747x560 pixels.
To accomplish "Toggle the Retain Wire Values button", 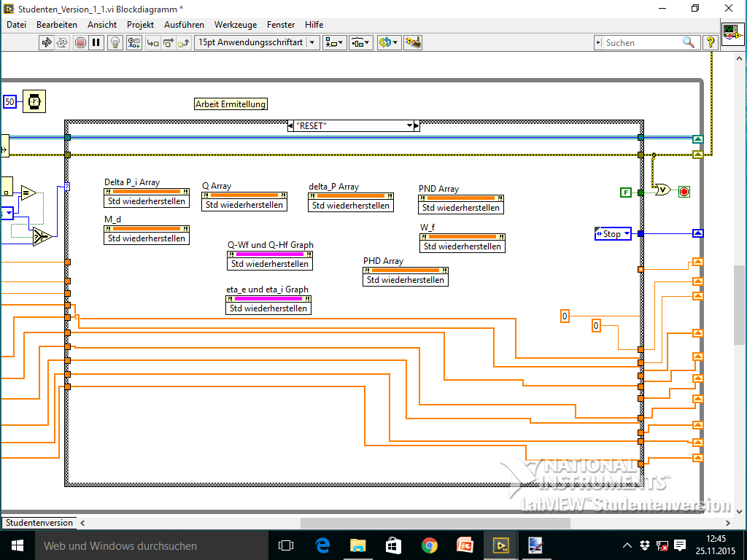I will click(134, 42).
